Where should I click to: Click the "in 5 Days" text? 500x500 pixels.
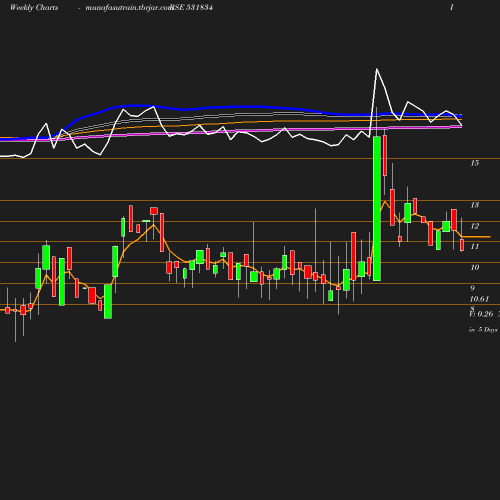click(483, 330)
